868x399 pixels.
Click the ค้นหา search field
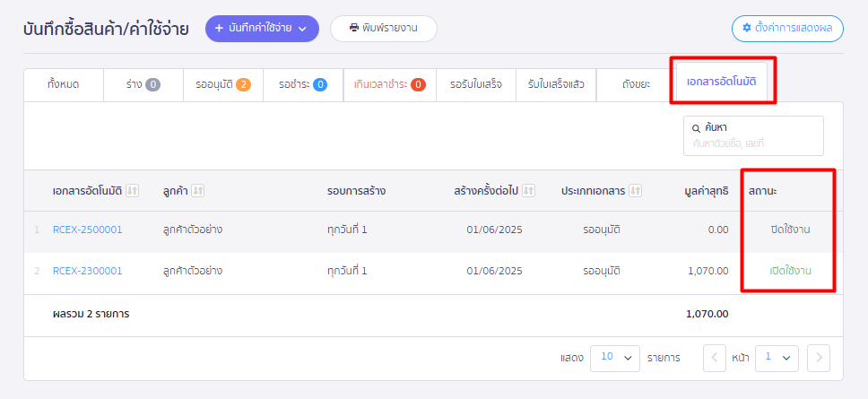(x=753, y=135)
